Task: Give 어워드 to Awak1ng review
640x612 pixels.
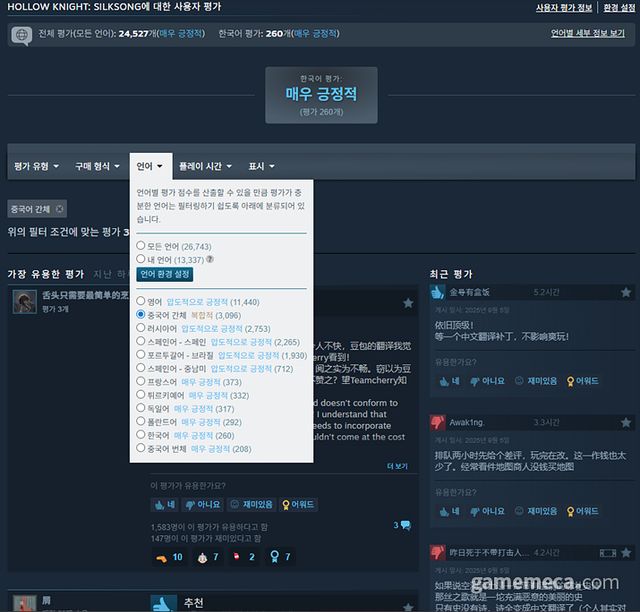Action: [582, 512]
